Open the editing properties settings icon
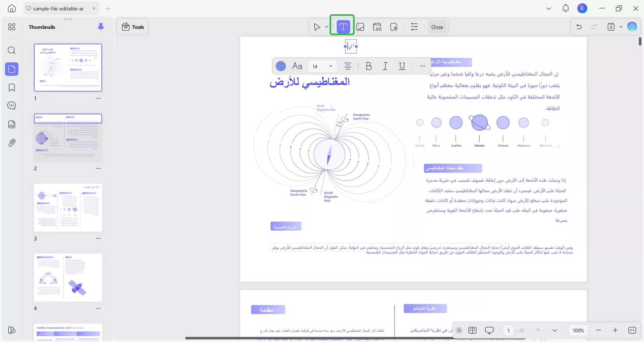 coord(414,27)
